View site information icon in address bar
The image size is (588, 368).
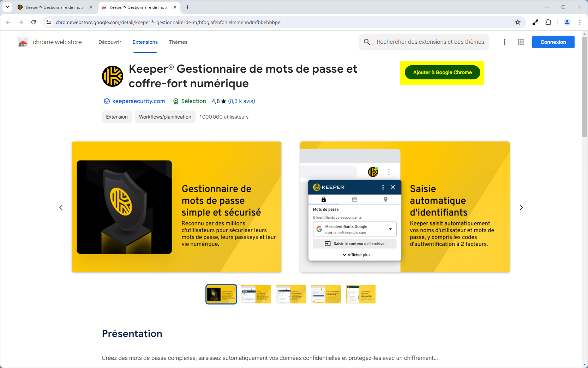[49, 22]
